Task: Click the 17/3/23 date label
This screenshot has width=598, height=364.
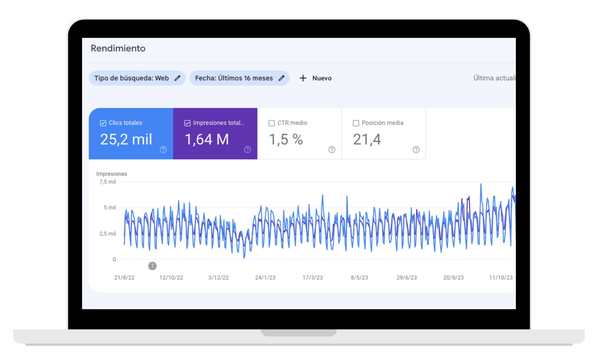Action: click(x=313, y=277)
